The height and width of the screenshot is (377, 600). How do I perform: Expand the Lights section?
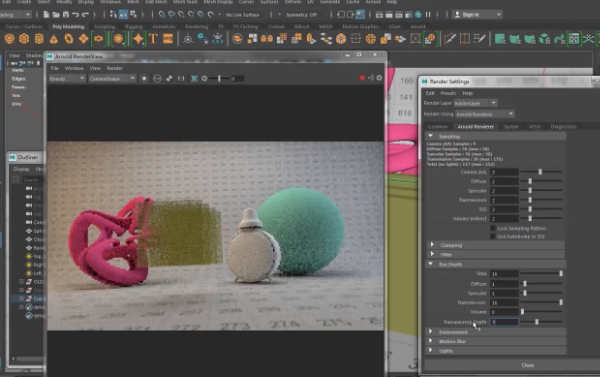tap(431, 350)
